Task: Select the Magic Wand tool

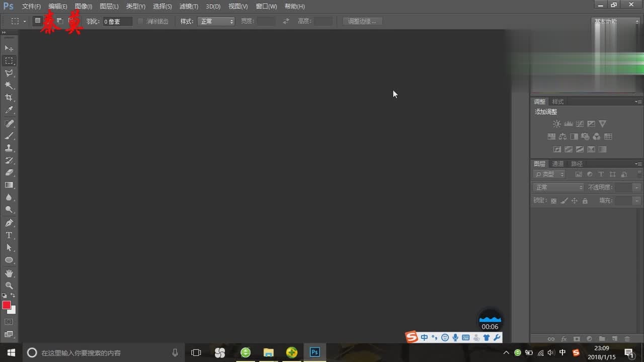Action: coord(9,85)
